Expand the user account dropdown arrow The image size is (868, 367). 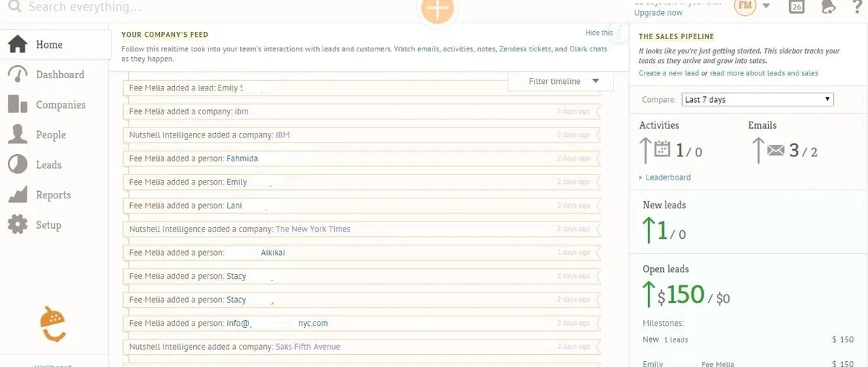[766, 7]
